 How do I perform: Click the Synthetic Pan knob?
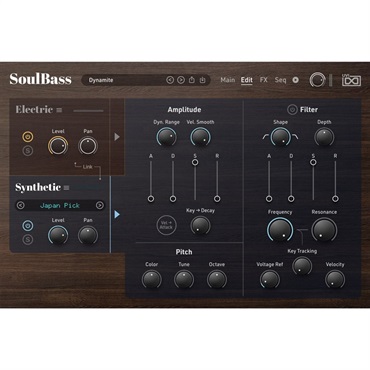coord(88,235)
